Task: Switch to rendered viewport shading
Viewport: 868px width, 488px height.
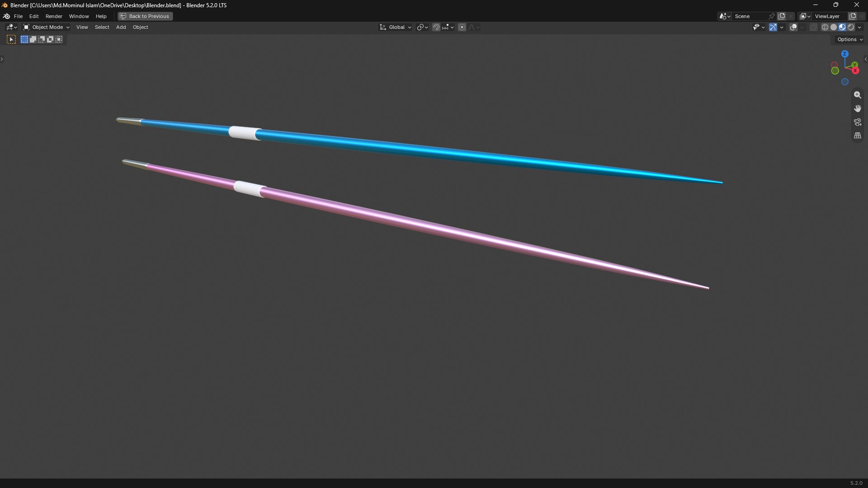Action: [851, 27]
